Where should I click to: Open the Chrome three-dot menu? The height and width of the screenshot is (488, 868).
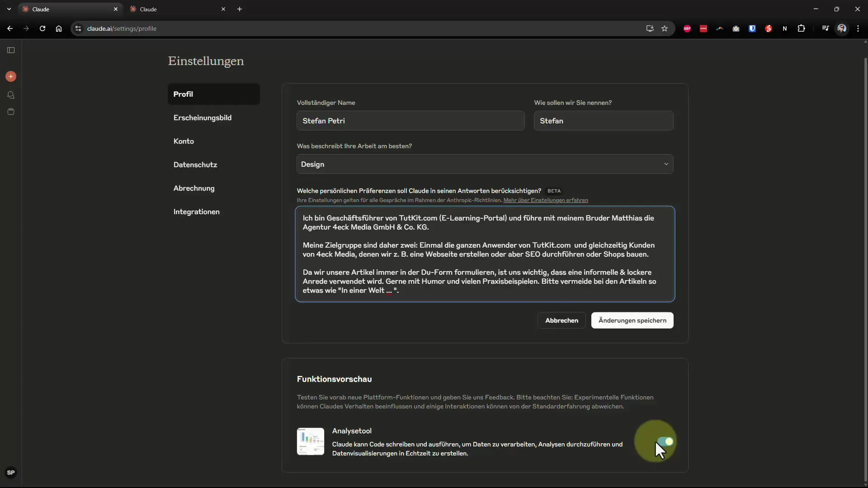click(x=858, y=28)
